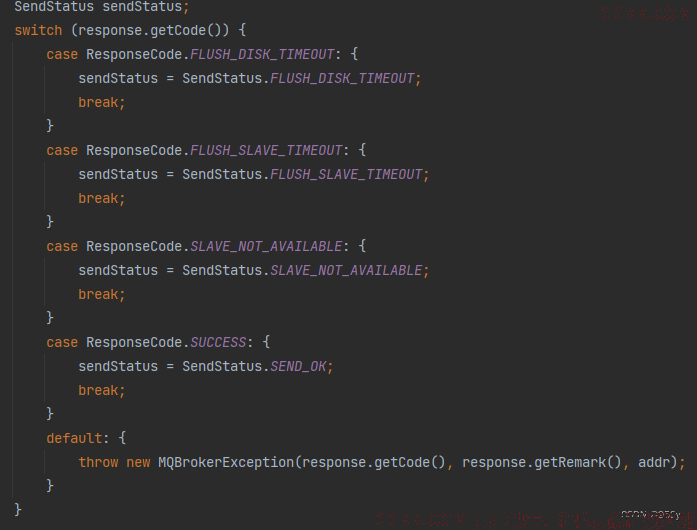Click the MQBrokerException class name
The image size is (697, 530).
pos(226,462)
